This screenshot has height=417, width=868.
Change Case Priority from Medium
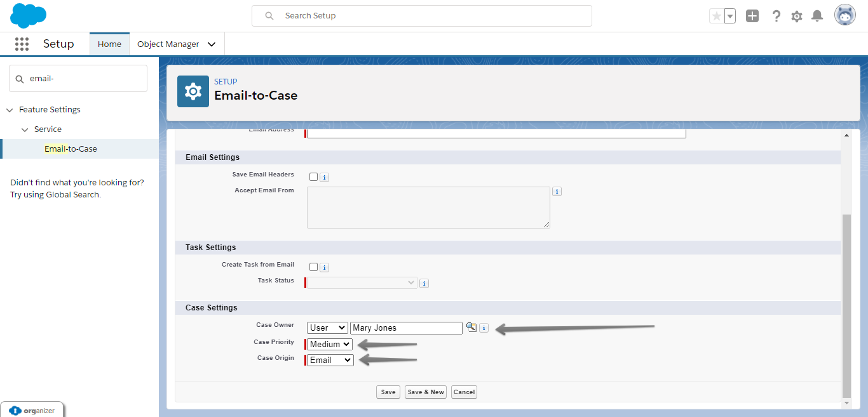coord(329,344)
